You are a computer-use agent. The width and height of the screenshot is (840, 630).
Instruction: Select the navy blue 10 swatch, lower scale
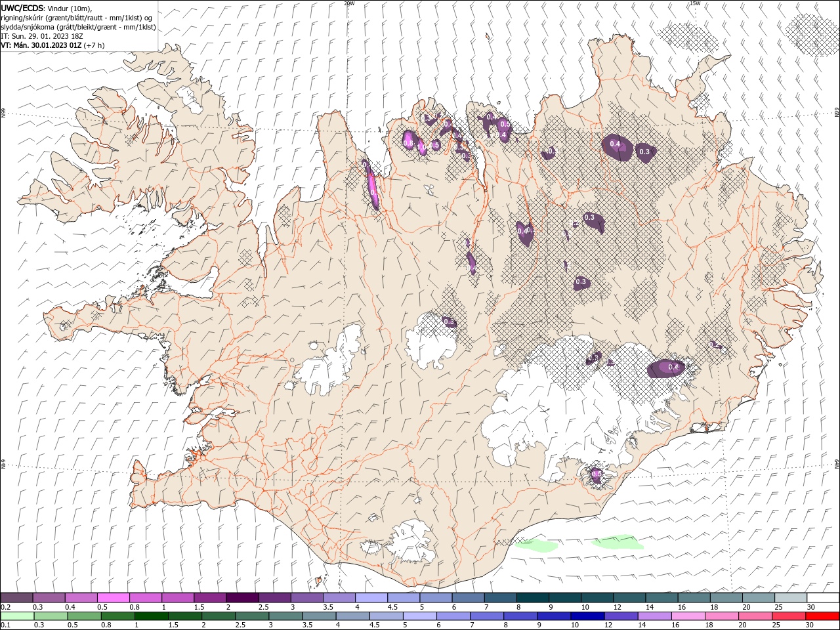(587, 616)
